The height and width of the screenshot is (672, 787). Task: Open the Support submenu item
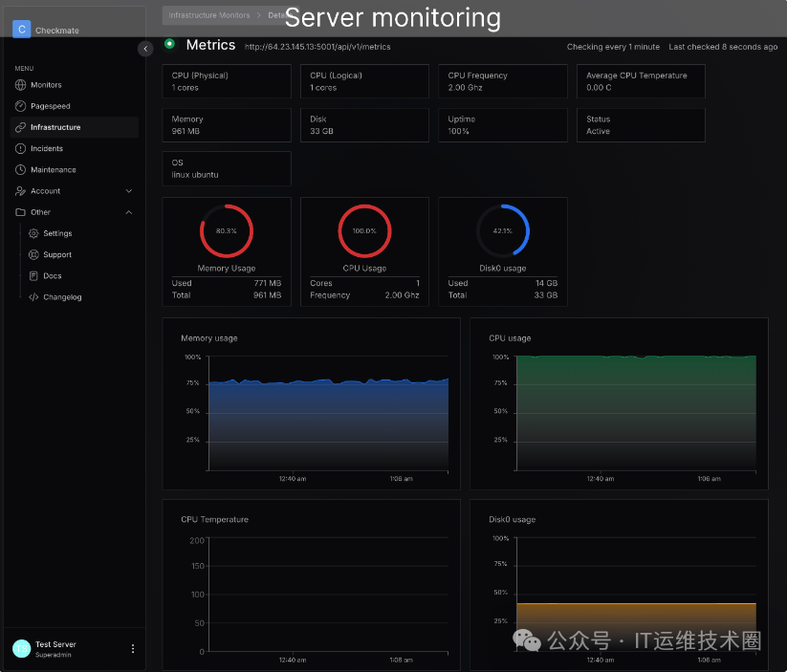coord(80,254)
